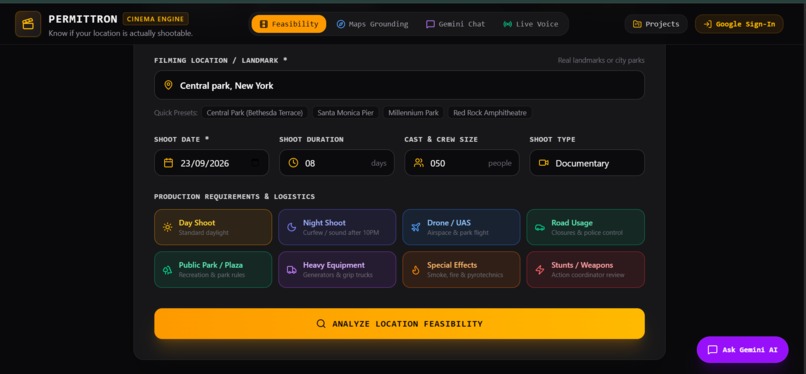Click the lightning icon on Stunts / Weapons

540,270
